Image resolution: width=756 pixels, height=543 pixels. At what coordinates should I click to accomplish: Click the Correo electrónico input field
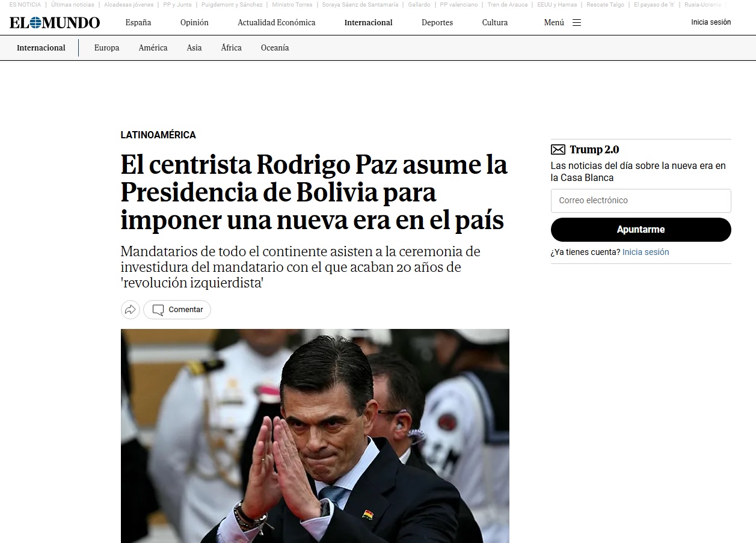[x=641, y=201]
